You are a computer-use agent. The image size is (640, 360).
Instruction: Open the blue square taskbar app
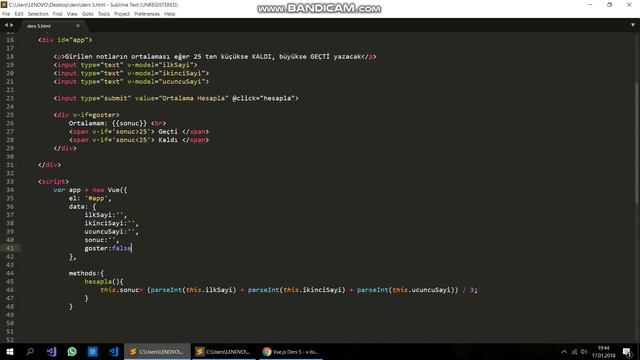pyautogui.click(x=93, y=351)
